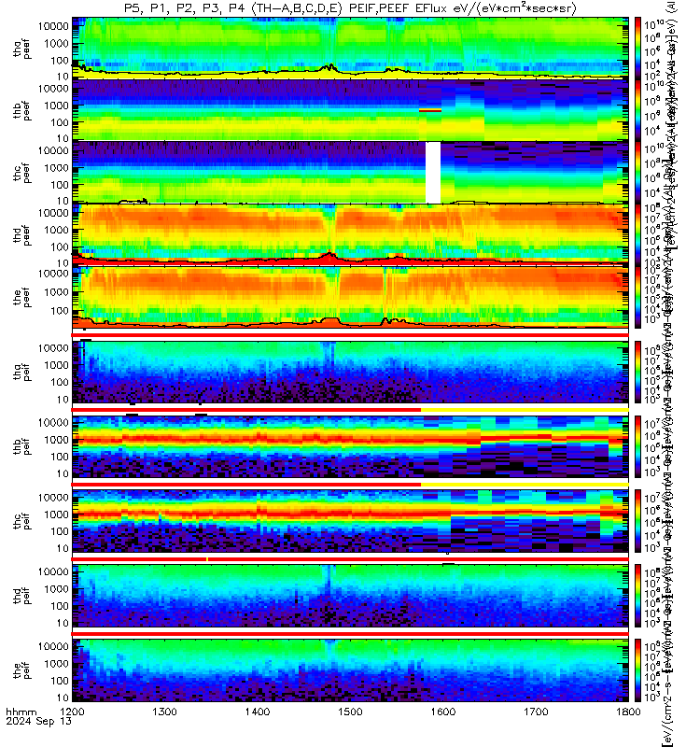Image resolution: width=700 pixels, height=747 pixels.
Task: Click the color bar beside the peif panel
Action: (638, 670)
